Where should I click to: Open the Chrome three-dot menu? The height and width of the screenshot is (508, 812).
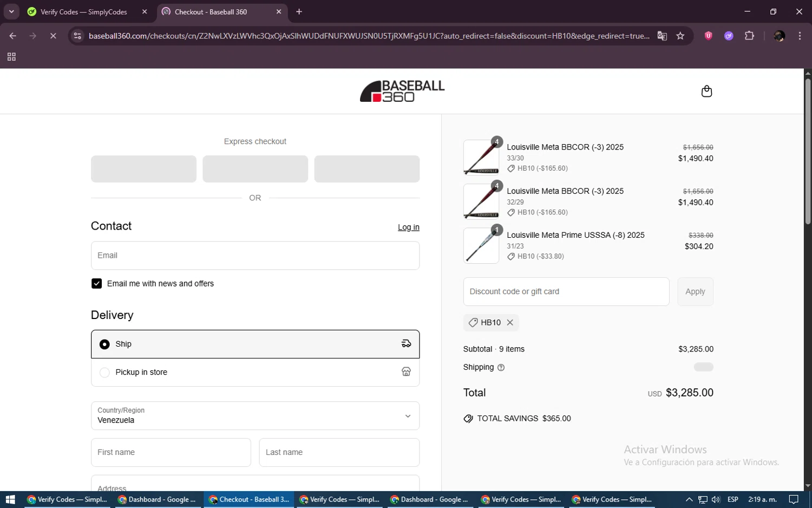(x=800, y=36)
